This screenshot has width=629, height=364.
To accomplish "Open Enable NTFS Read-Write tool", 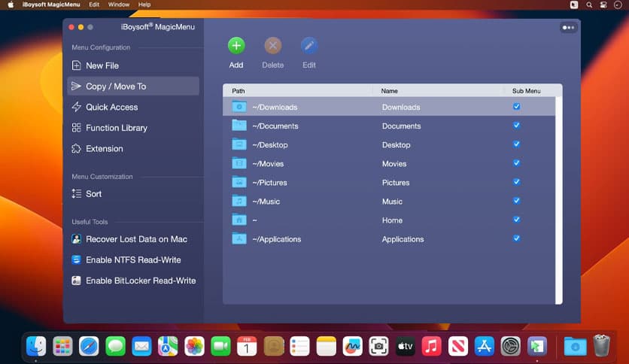I will pyautogui.click(x=133, y=259).
